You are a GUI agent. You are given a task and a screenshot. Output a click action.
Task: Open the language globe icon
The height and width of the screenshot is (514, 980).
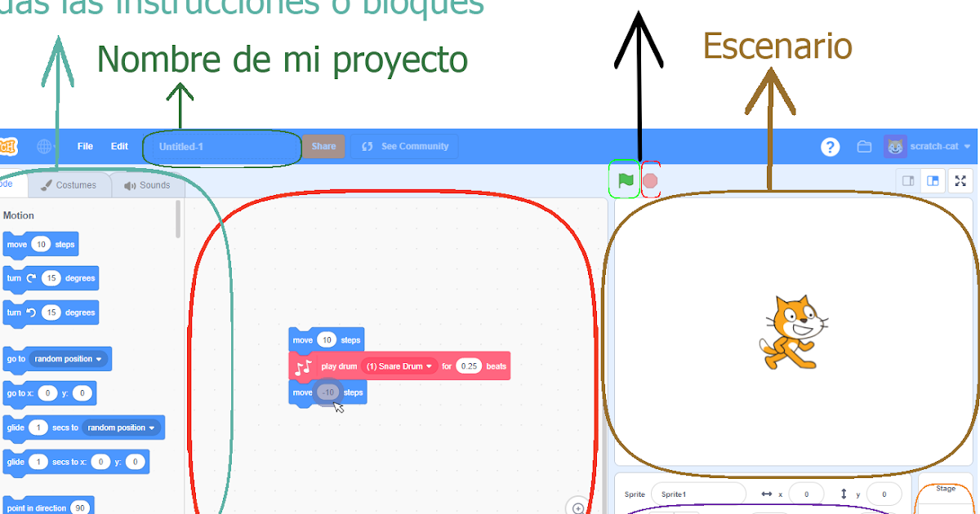coord(42,146)
